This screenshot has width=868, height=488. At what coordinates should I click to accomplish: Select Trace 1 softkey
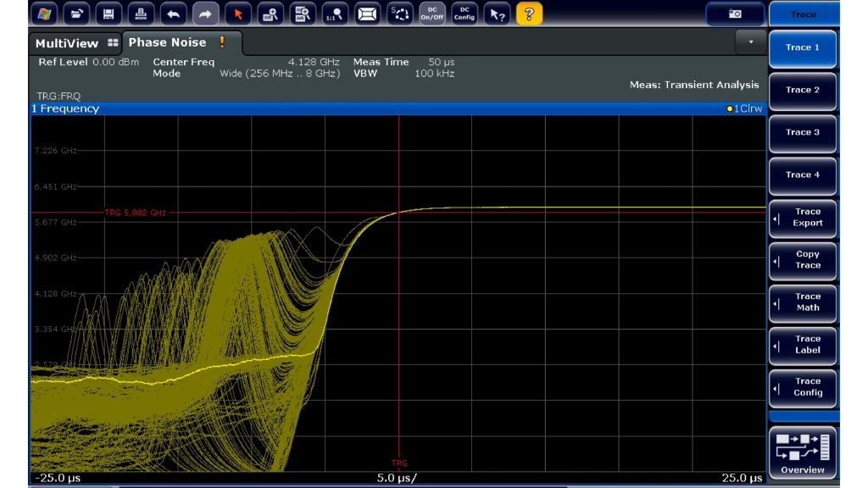coord(802,48)
